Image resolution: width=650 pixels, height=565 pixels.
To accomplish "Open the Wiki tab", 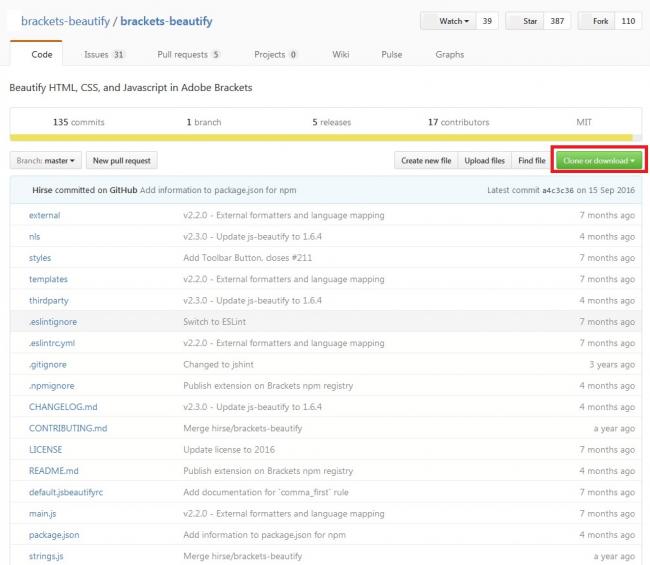I will pyautogui.click(x=341, y=54).
